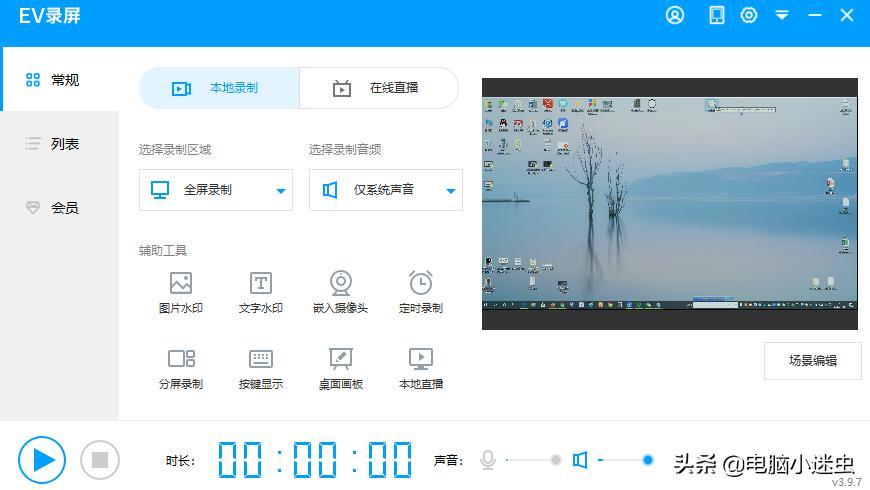Mute the microphone icon
Viewport: 870px width, 490px height.
point(488,460)
